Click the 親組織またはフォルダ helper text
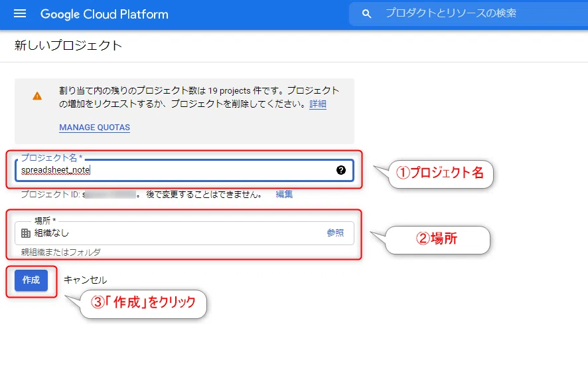This screenshot has width=588, height=392. click(x=61, y=252)
